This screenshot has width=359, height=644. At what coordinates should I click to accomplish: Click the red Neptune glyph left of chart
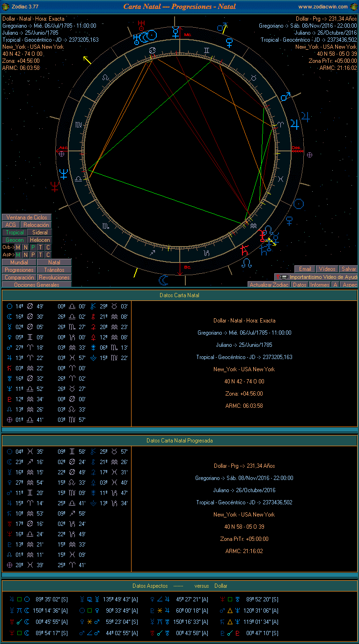point(55,186)
